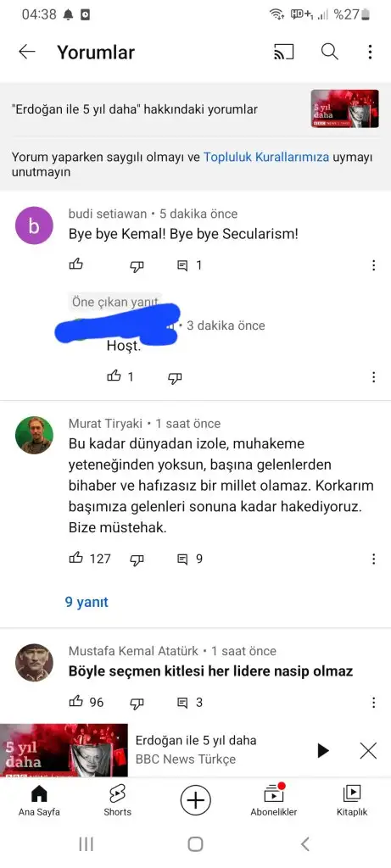Like budi setiawan's comment
The image size is (391, 868).
coord(75,265)
